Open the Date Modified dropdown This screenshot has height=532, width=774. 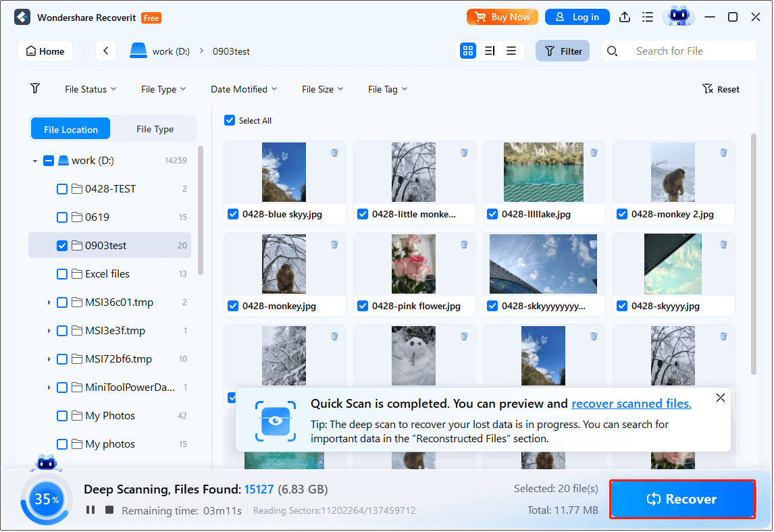click(244, 89)
